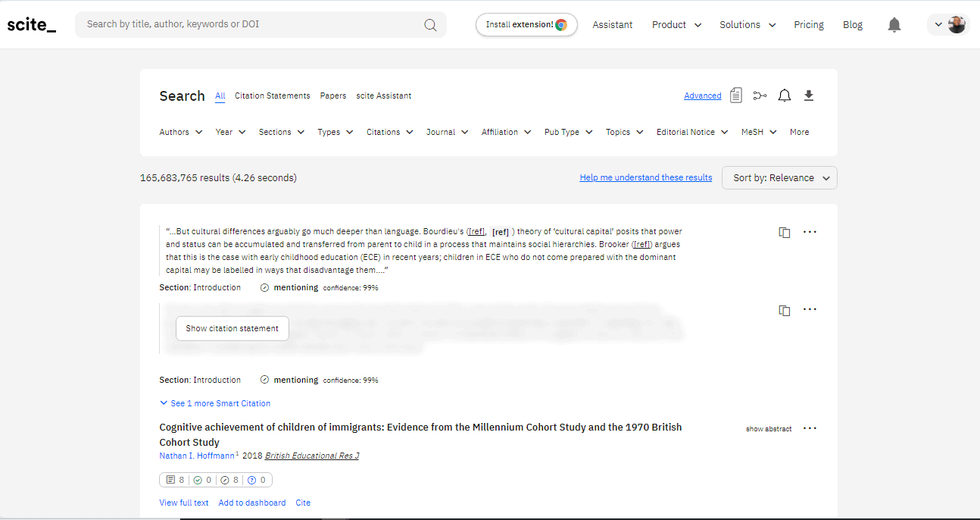Open the Pricing menu item

pyautogui.click(x=809, y=24)
